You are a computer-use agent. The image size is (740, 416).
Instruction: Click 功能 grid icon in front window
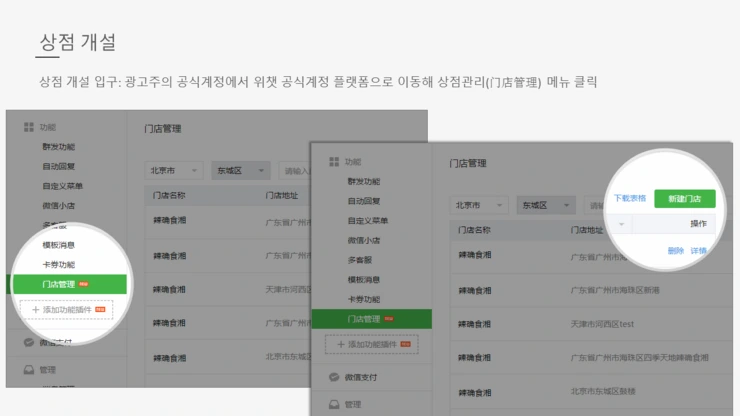coord(334,162)
